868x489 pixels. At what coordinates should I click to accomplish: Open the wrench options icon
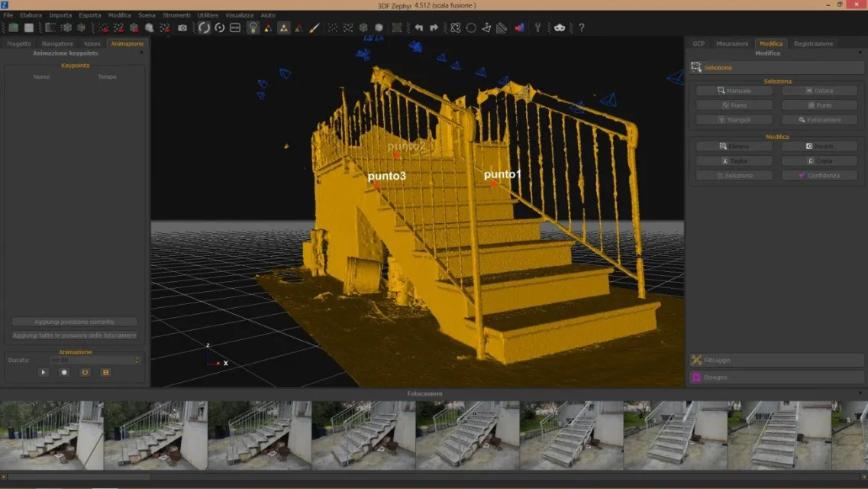(537, 28)
